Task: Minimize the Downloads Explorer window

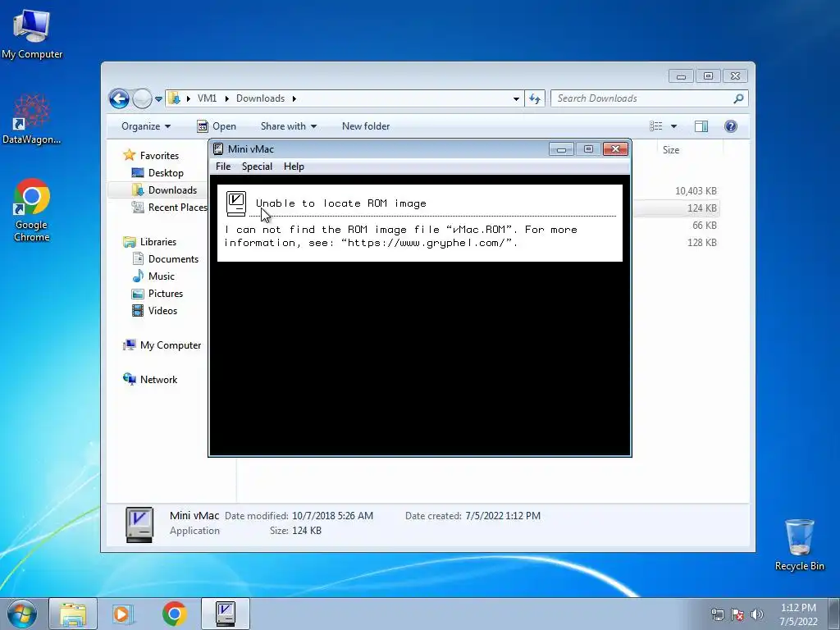Action: point(681,76)
